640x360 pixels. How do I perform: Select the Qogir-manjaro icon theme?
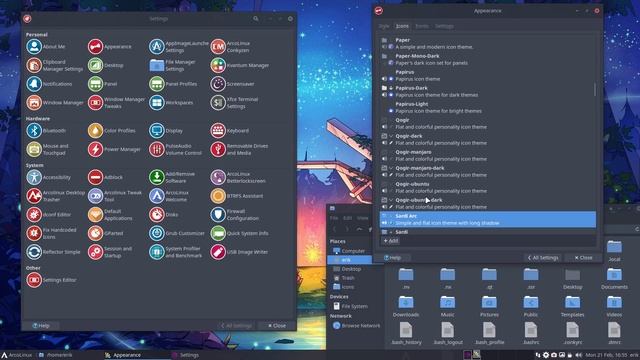click(488, 155)
